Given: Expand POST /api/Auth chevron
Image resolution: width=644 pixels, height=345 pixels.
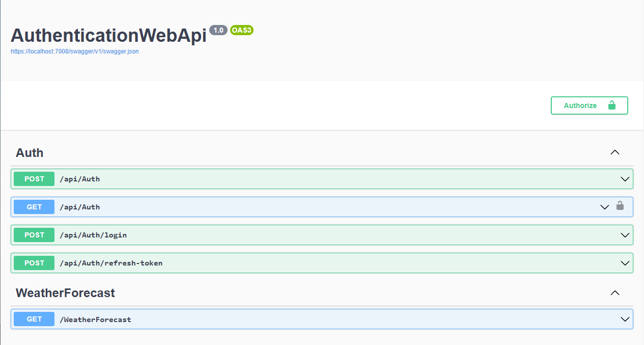Looking at the screenshot, I should 625,179.
